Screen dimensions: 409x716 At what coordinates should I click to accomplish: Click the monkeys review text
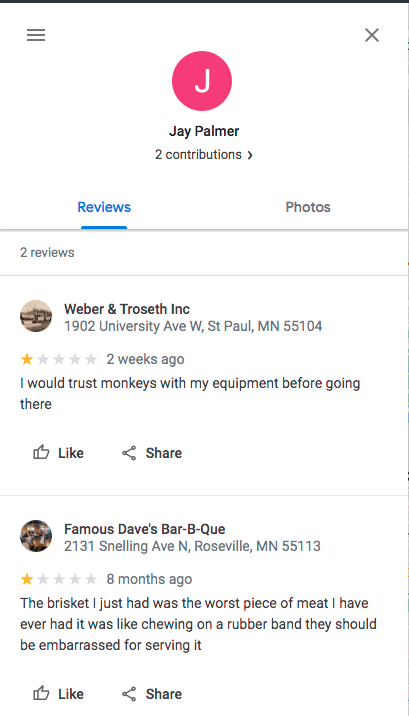(190, 393)
